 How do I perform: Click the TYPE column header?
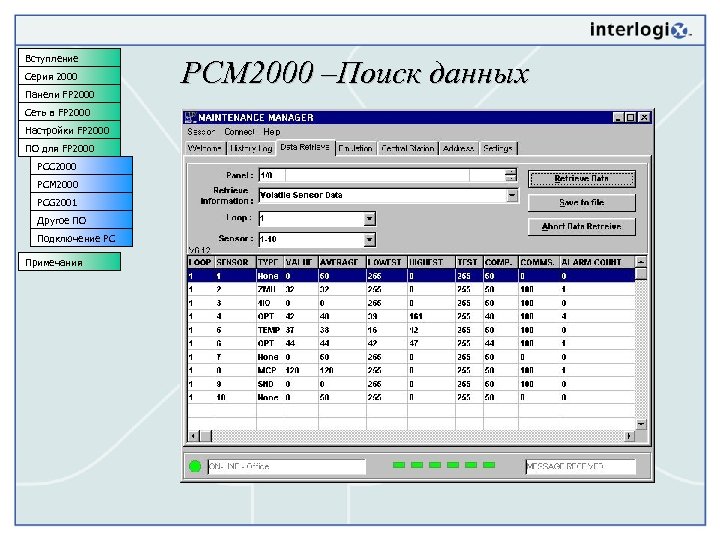[270, 262]
